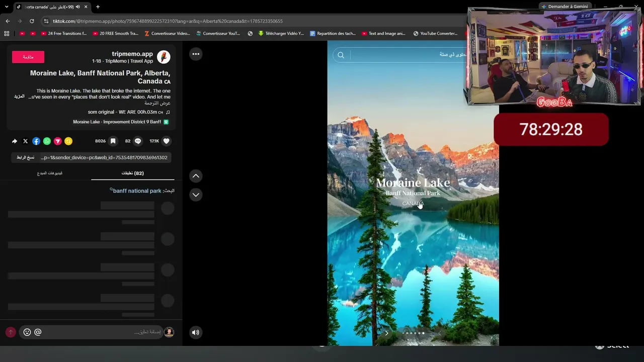Image resolution: width=644 pixels, height=362 pixels.
Task: Mute the post sound with speaker button
Action: 196,332
